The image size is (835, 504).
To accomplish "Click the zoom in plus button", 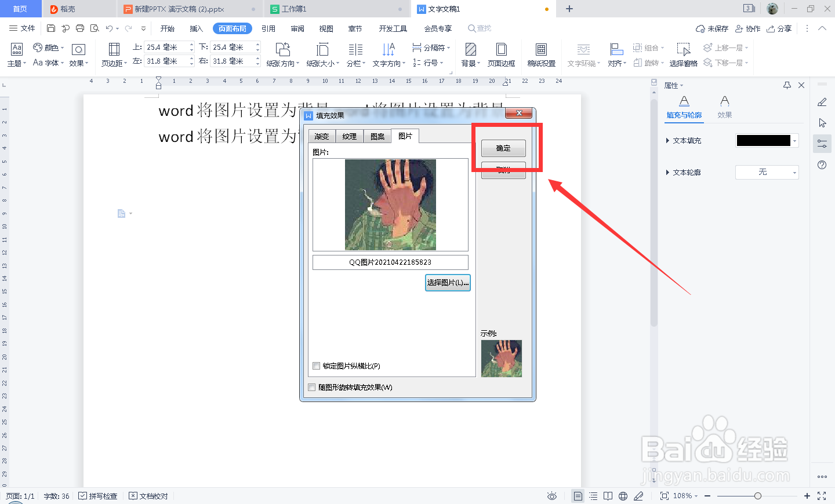I will [807, 496].
